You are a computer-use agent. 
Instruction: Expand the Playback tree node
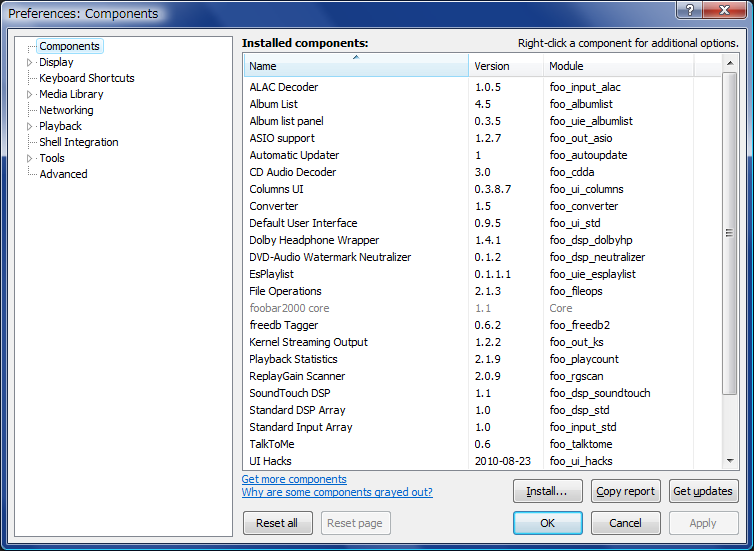(29, 126)
